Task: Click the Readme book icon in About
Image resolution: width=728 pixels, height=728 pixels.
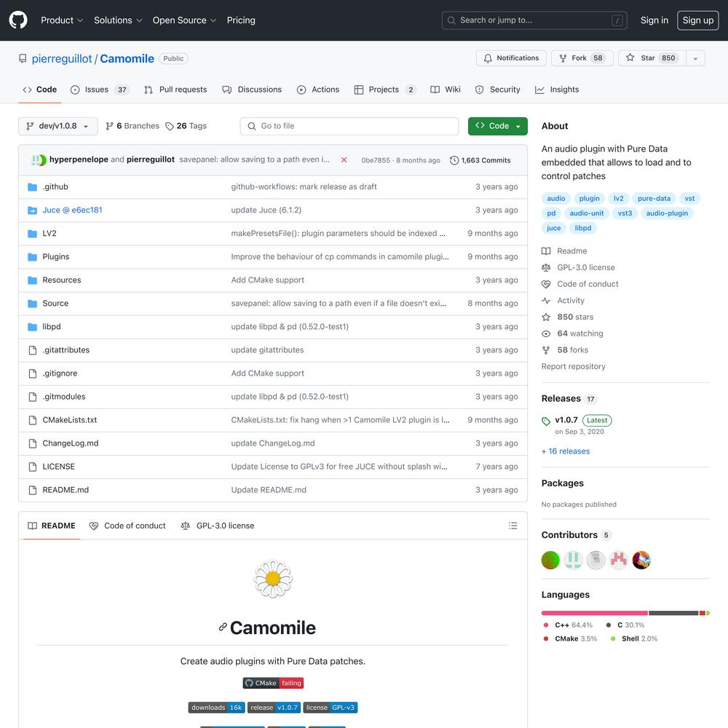Action: point(546,251)
